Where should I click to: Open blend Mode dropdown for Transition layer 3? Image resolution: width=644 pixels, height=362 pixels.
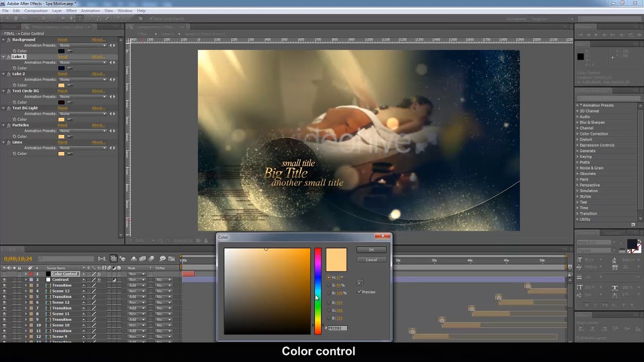136,285
